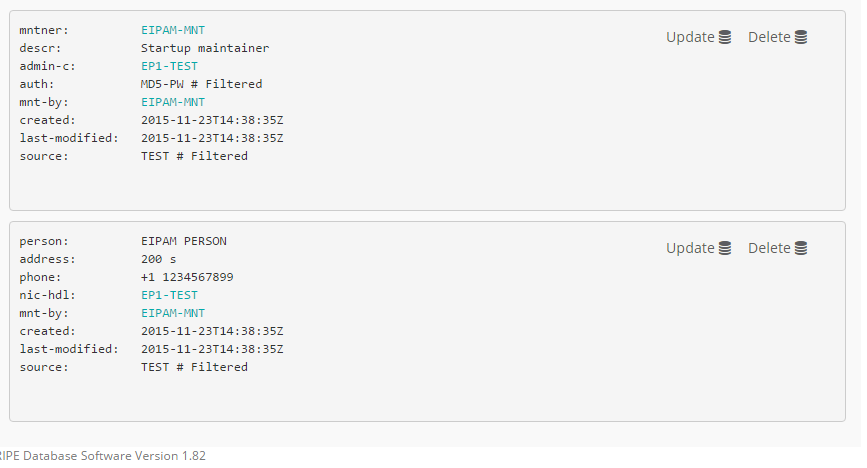The height and width of the screenshot is (468, 867).
Task: Open the mnt-by EIPAM-MNT link in the maintainer object
Action: tap(173, 102)
